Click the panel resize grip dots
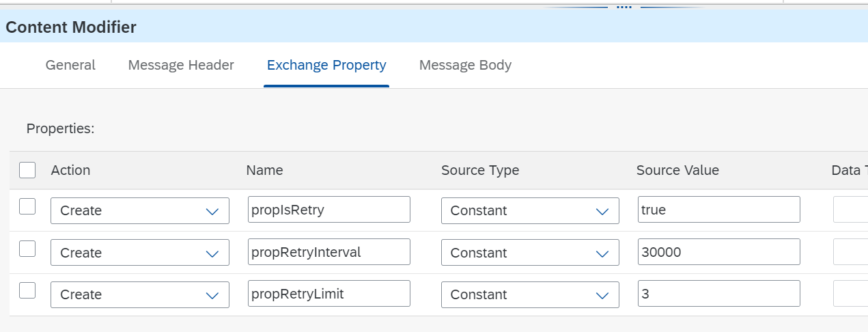868x332 pixels. coord(624,7)
